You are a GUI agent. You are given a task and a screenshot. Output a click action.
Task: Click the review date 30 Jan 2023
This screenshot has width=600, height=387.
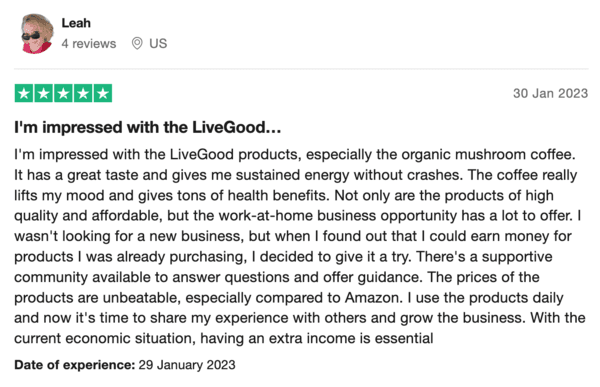pos(550,93)
